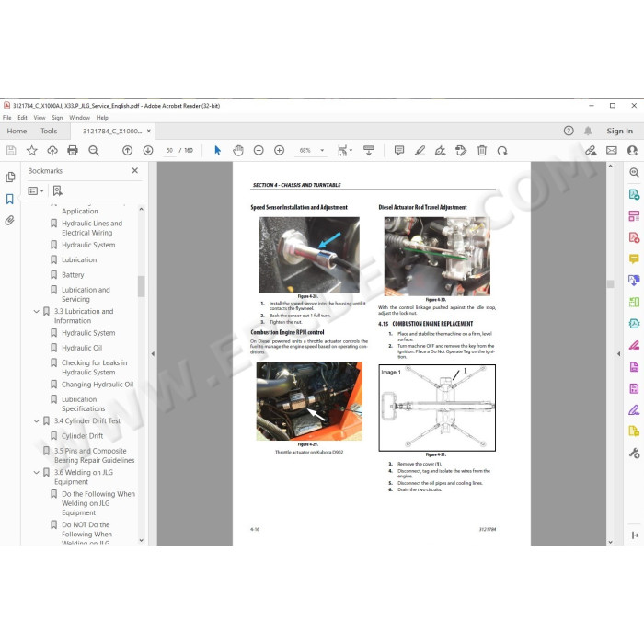Screen dimensions: 644x644
Task: Open fit page options icon
Action: [344, 151]
